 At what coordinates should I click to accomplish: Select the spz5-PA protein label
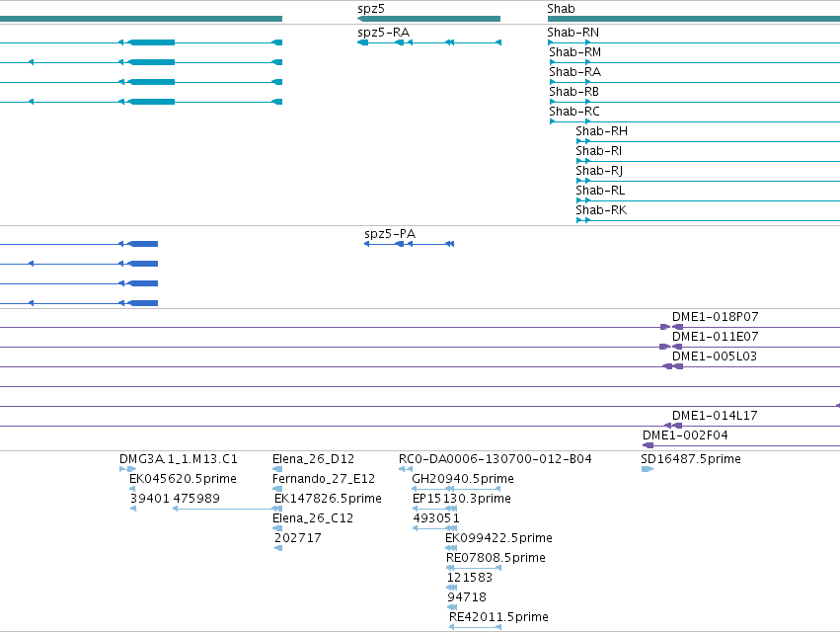click(x=390, y=234)
